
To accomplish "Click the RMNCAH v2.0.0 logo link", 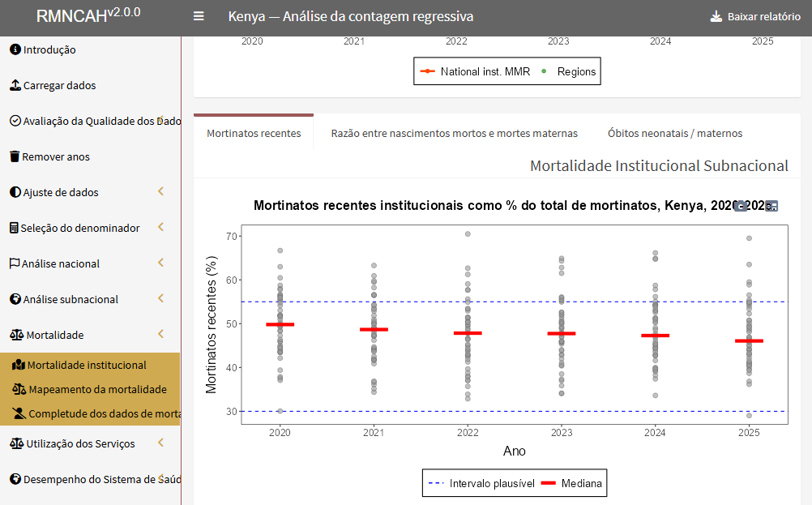I will 88,15.
